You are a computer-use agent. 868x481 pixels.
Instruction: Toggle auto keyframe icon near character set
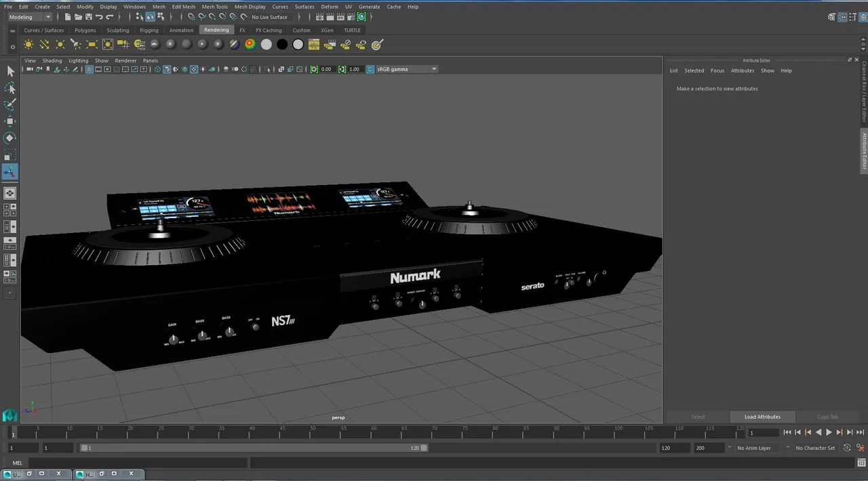click(847, 448)
